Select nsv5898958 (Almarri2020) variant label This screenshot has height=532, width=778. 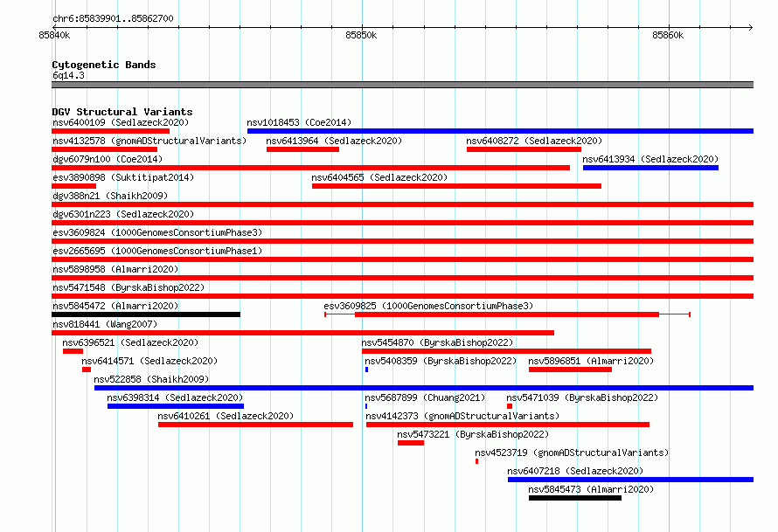(115, 269)
